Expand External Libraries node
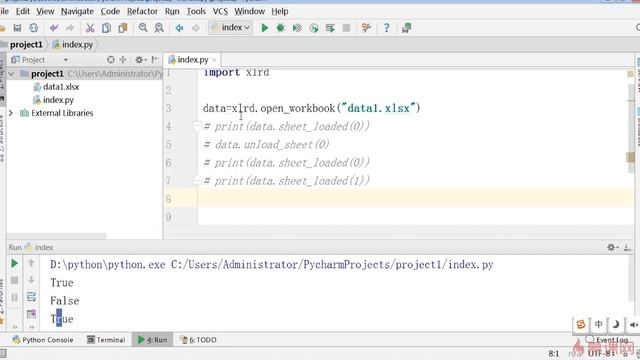 tap(11, 113)
